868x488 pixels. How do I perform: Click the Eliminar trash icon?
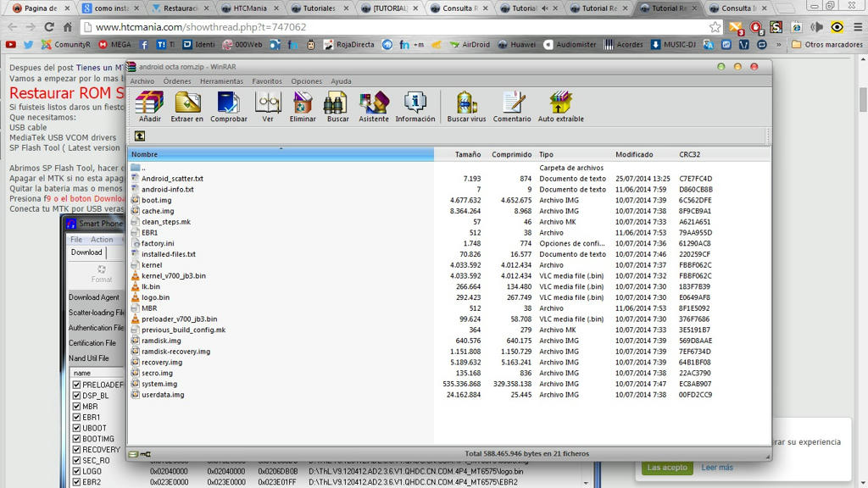click(303, 103)
